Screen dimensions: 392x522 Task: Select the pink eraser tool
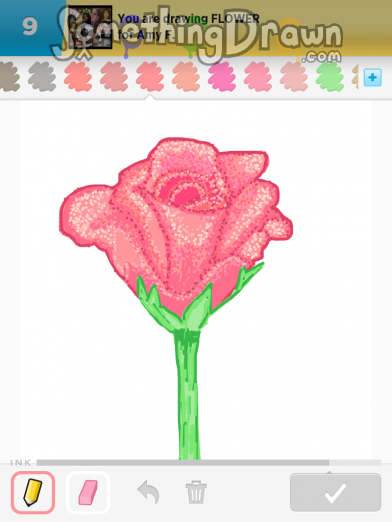click(x=88, y=492)
